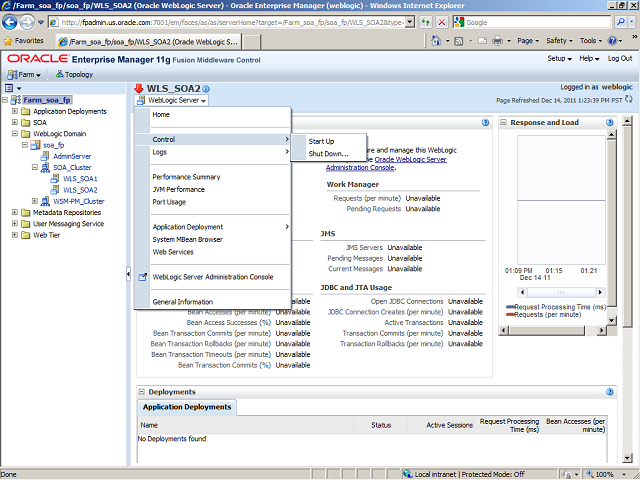Screen dimensions: 640x480
Task: Expand the Metadata Repositories folder
Action: click(15, 212)
